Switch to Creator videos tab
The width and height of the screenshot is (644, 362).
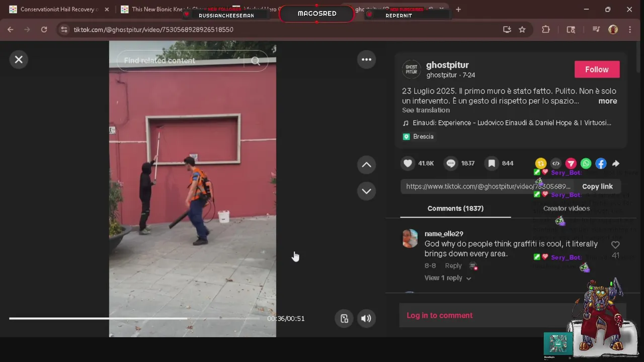tap(566, 208)
